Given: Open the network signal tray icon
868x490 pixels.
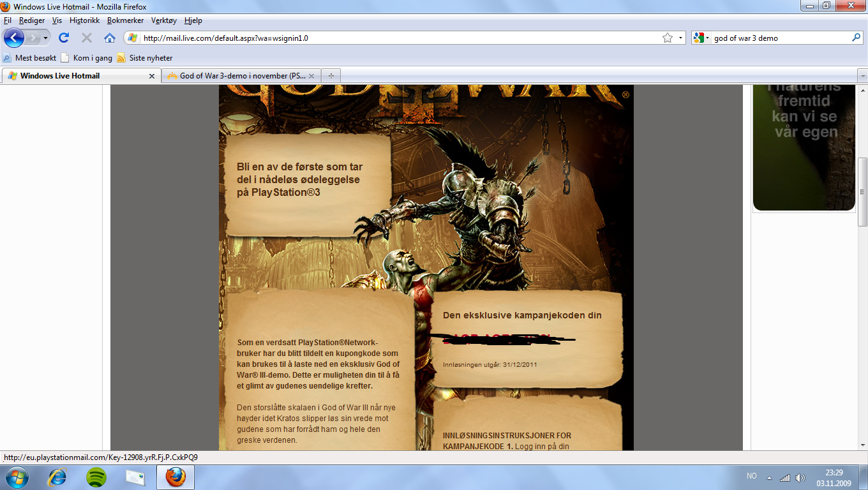Looking at the screenshot, I should click(x=784, y=477).
